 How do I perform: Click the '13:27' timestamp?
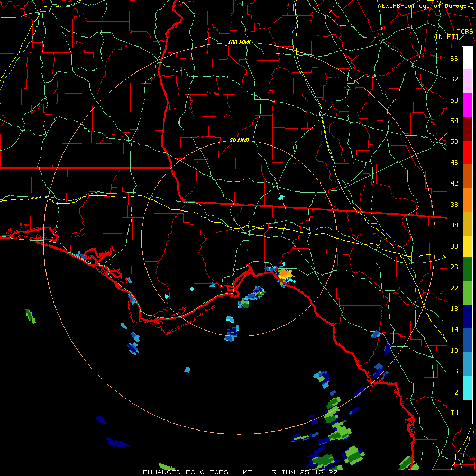pyautogui.click(x=326, y=472)
